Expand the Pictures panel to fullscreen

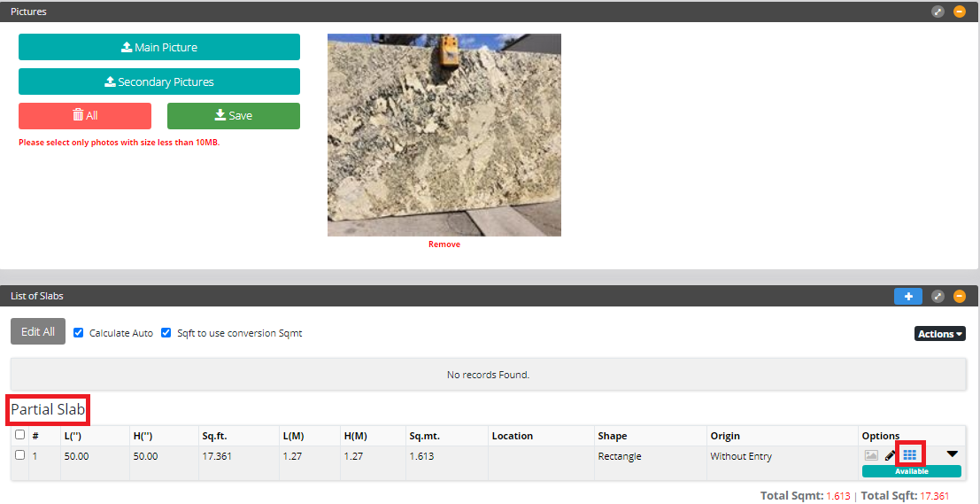point(938,12)
